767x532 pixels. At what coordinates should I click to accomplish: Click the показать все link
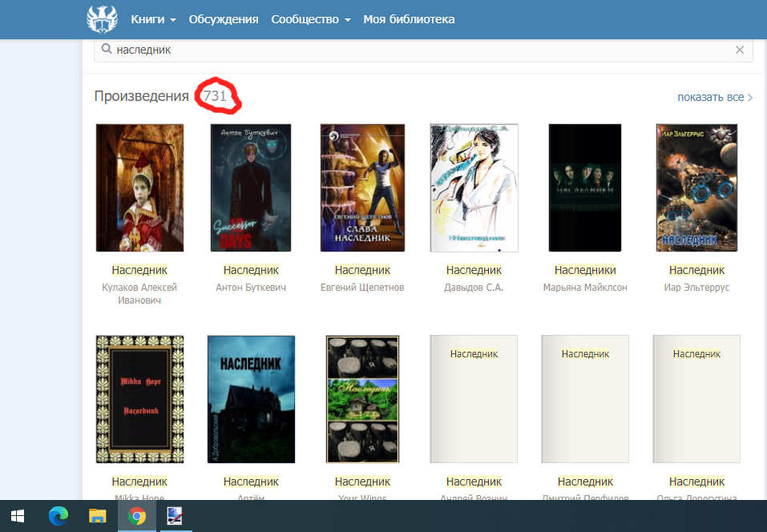(x=713, y=98)
